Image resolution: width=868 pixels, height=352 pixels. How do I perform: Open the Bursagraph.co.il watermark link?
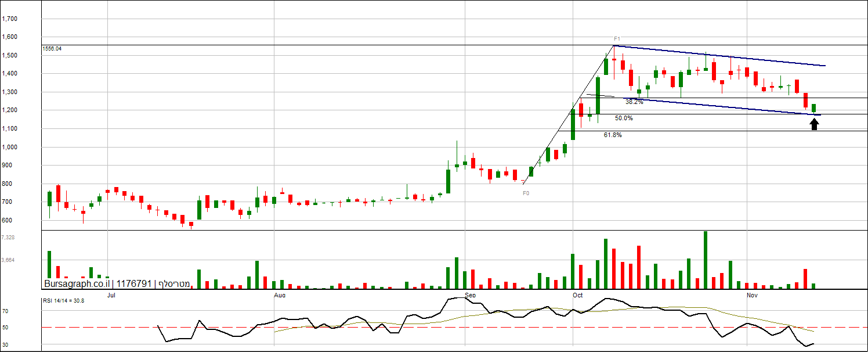[77, 284]
